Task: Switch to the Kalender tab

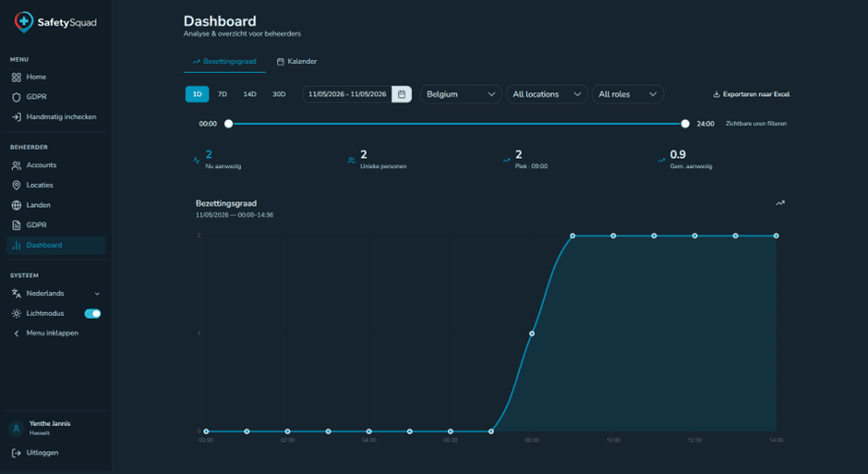Action: point(296,62)
